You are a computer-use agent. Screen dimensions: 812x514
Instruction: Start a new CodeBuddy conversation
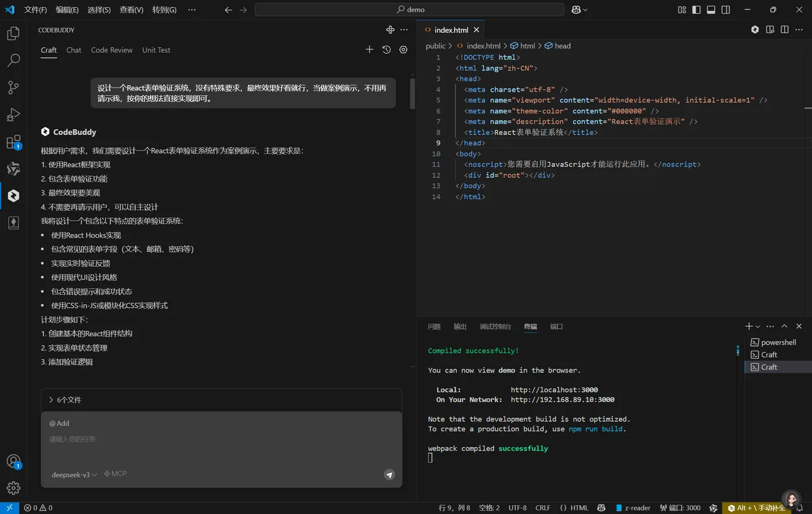coord(369,50)
